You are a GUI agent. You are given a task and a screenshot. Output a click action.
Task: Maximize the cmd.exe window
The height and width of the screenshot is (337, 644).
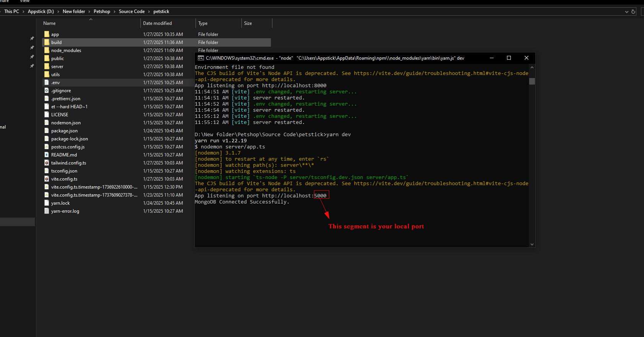click(509, 58)
